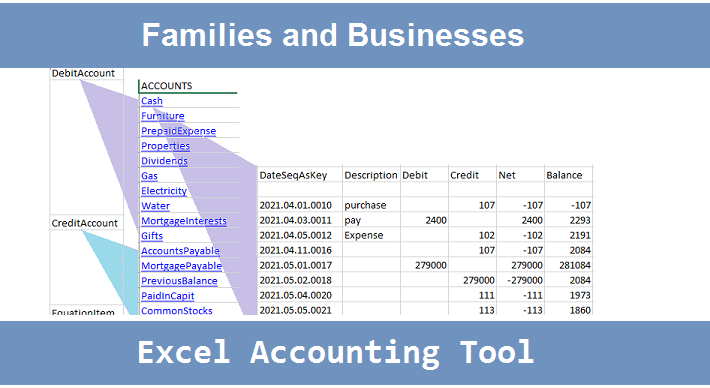
Task: Select the 281084 balance cell
Action: (568, 265)
